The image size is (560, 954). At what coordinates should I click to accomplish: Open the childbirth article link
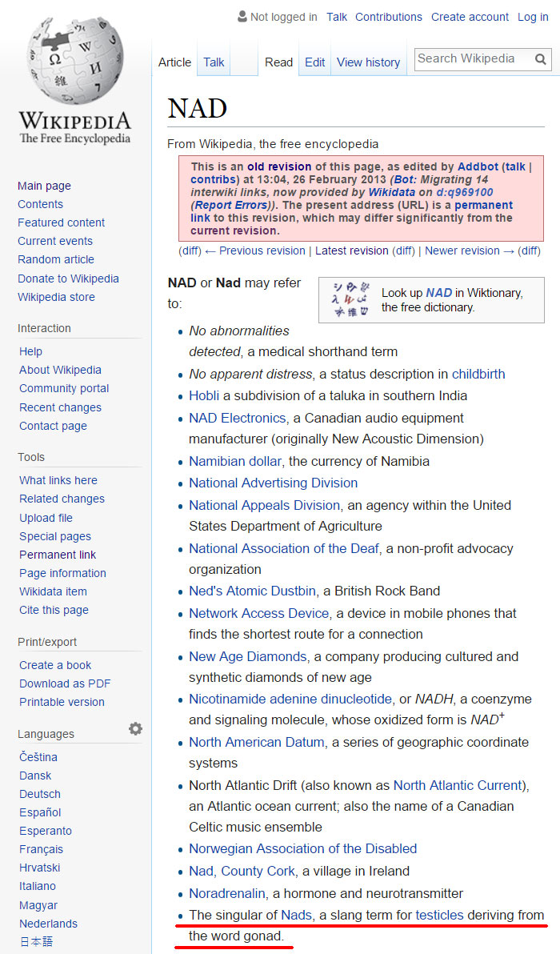click(x=478, y=374)
